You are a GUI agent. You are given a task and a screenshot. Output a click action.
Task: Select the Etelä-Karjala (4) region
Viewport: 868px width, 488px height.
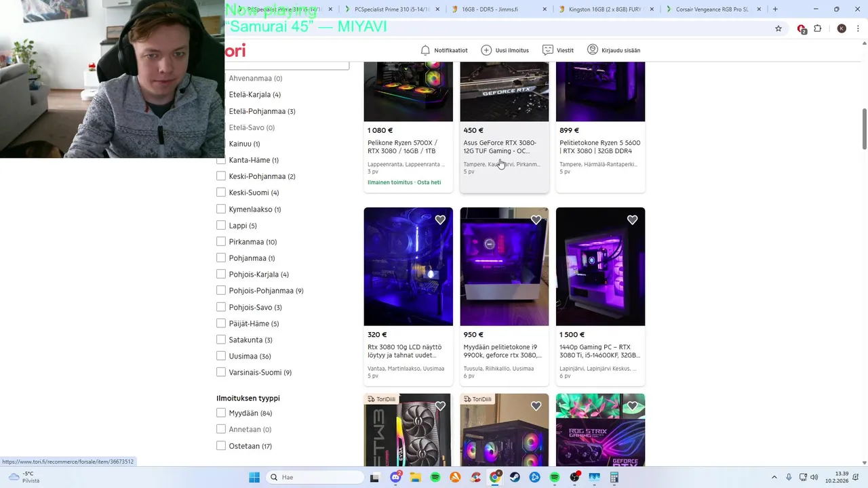(x=254, y=94)
